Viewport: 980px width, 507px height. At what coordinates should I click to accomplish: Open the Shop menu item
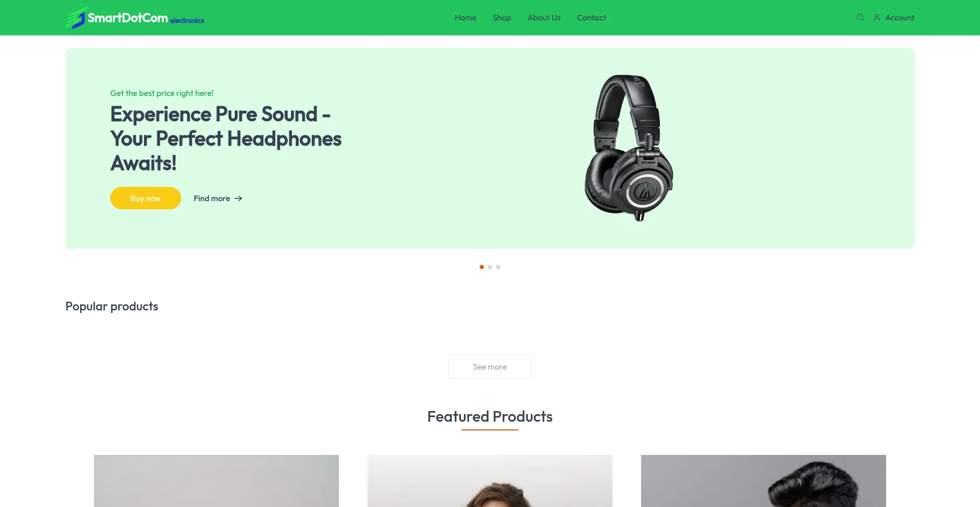(x=502, y=17)
